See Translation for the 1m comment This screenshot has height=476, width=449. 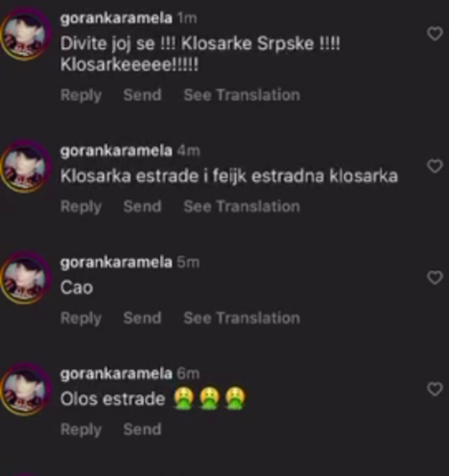242,95
